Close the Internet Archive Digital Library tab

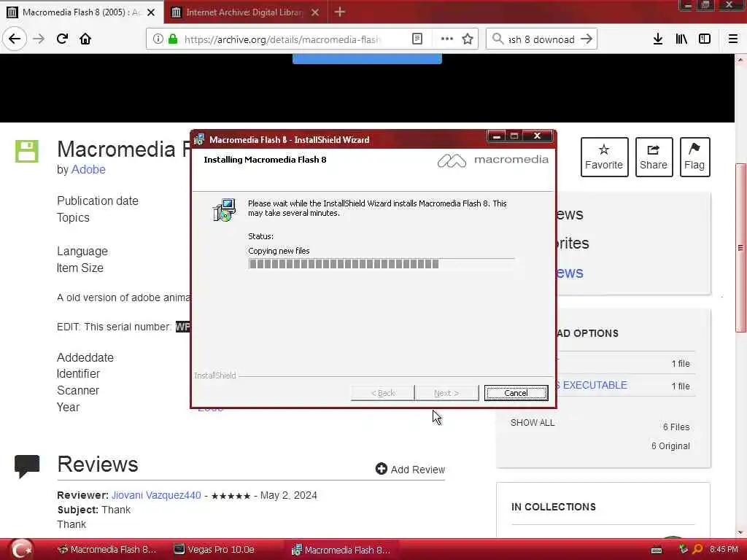(315, 12)
